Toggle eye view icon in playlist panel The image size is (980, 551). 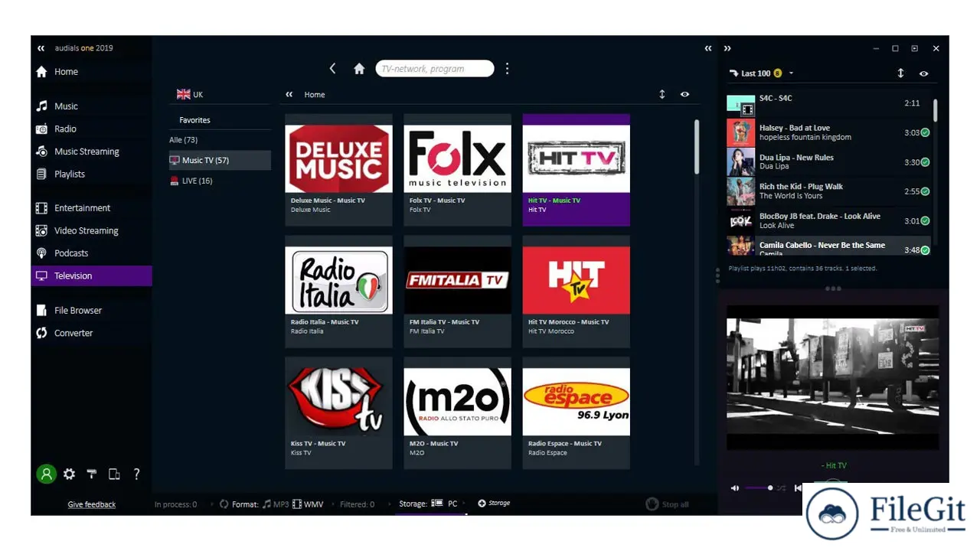tap(923, 73)
